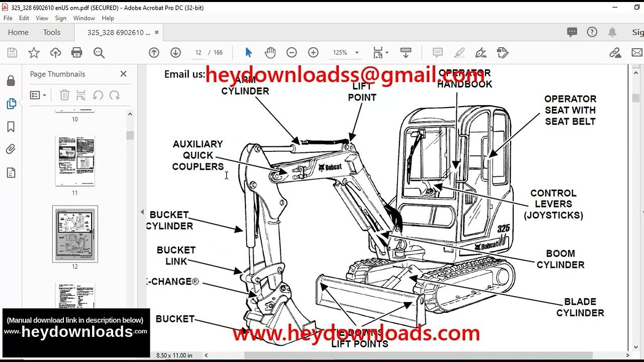Go to previous page arrow
Viewport: 644px width, 362px height.
[154, 52]
